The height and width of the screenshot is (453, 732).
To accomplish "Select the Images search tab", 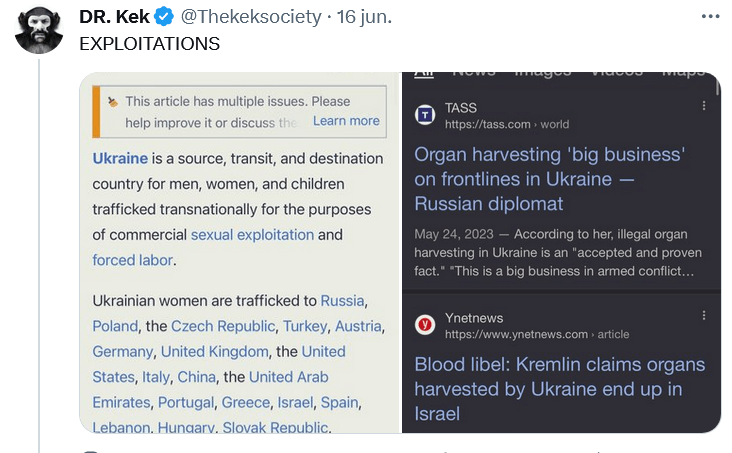I will pyautogui.click(x=542, y=73).
